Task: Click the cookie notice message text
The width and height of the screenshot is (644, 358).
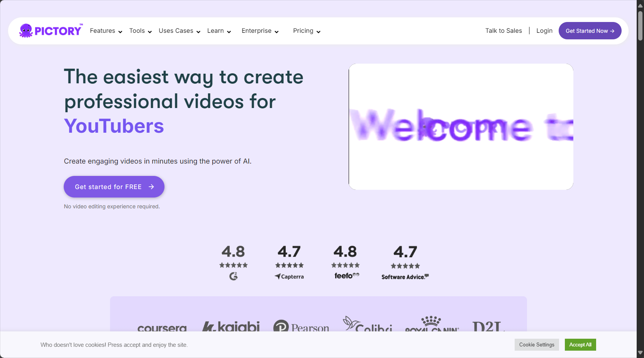Action: (114, 345)
